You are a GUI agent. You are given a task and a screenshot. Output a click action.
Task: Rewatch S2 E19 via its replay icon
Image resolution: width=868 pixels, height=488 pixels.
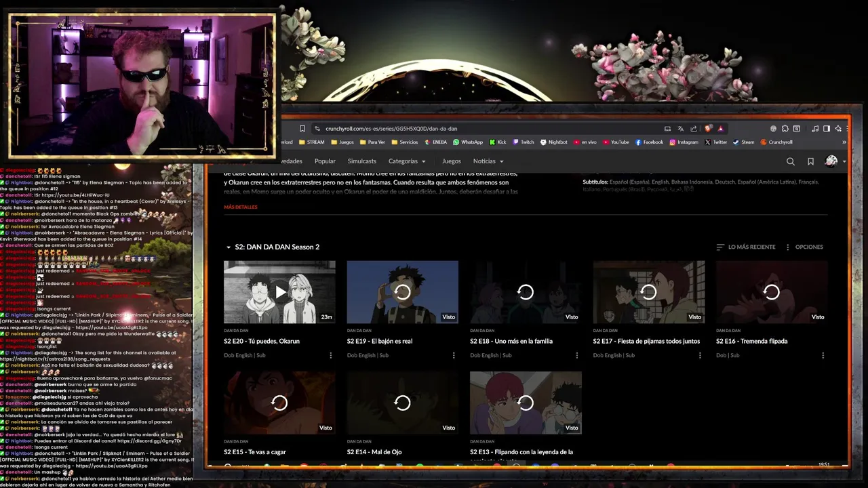[x=402, y=292]
